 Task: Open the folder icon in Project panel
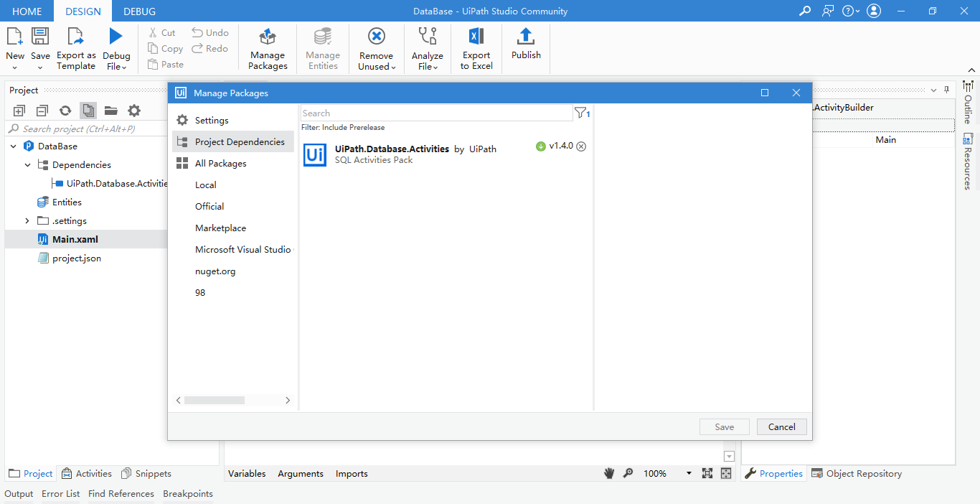[111, 110]
